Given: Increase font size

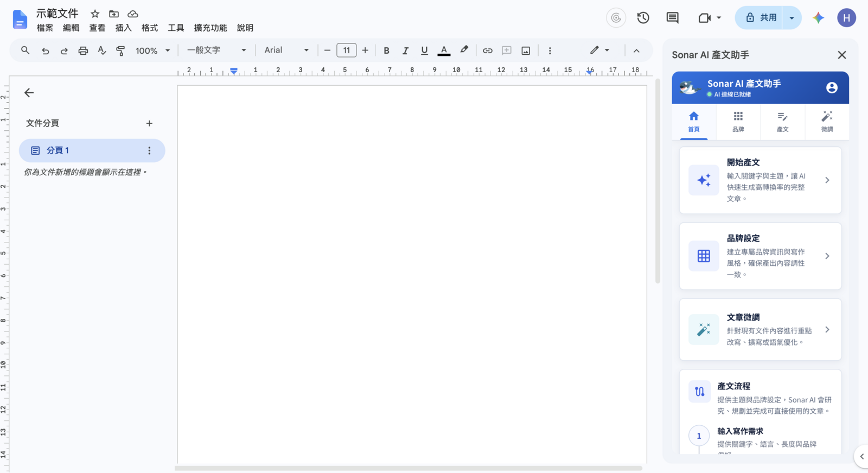Looking at the screenshot, I should (x=365, y=50).
